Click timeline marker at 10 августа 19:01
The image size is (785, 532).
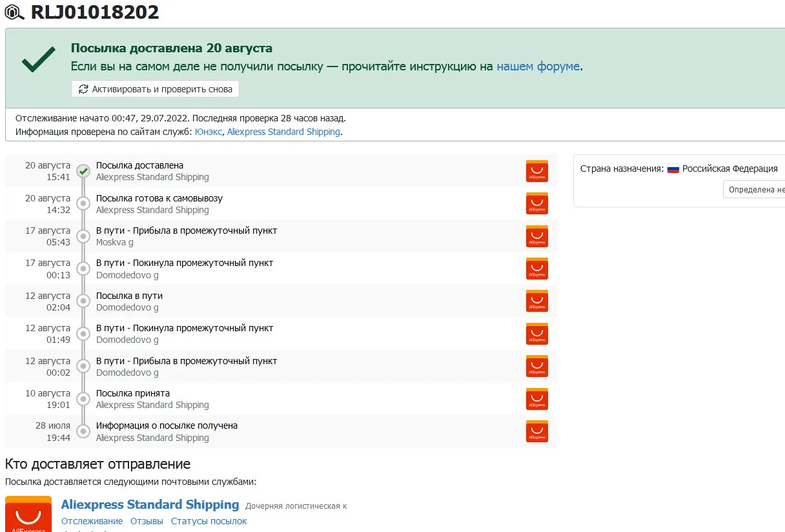83,399
